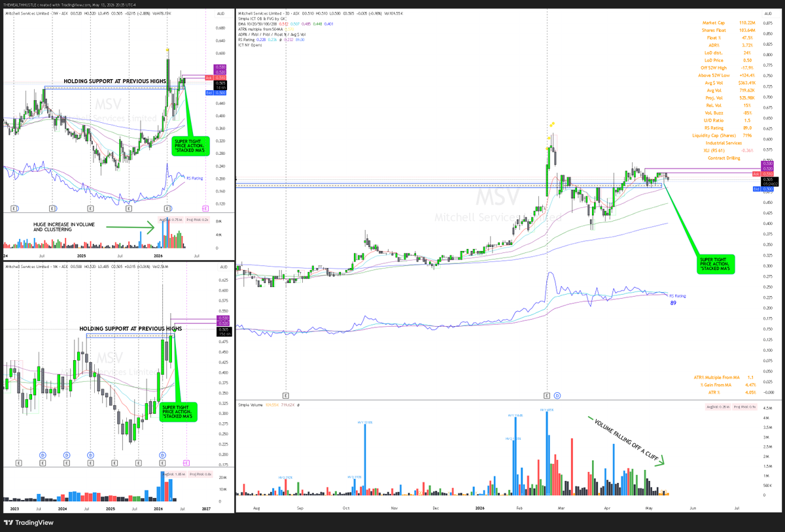Click the earliest earnings E marker on monthly chart
This screenshot has width=785, height=532.
coord(18,463)
